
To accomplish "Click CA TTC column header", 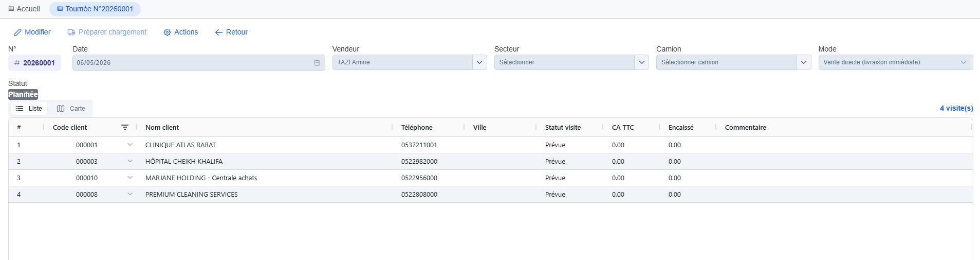I will click(x=623, y=127).
